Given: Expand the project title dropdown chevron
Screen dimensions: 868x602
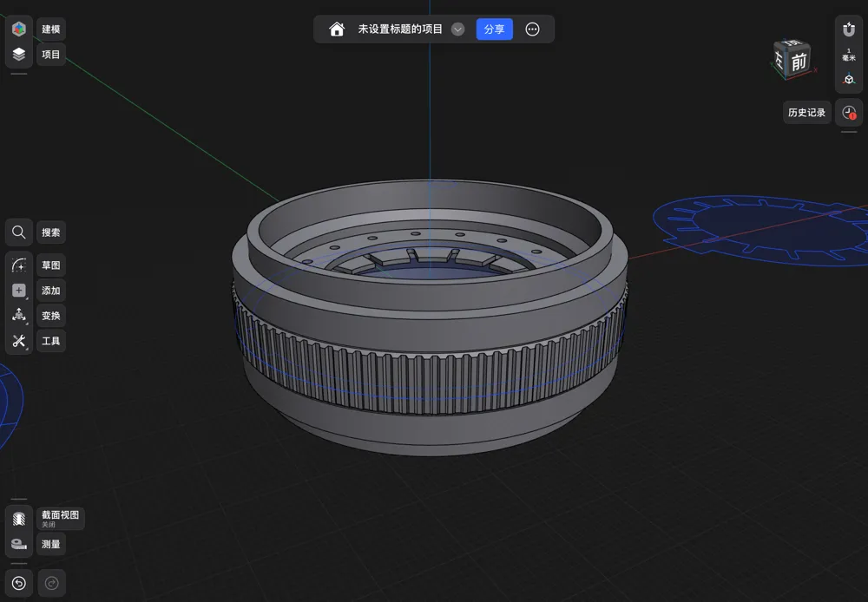Looking at the screenshot, I should tap(457, 29).
